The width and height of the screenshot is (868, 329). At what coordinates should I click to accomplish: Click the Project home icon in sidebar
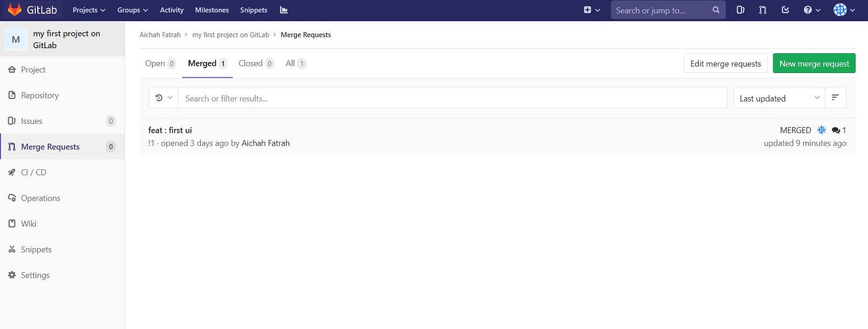click(x=12, y=69)
